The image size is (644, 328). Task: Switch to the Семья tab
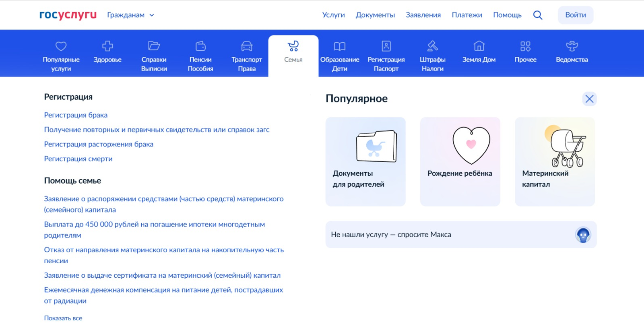point(293,52)
